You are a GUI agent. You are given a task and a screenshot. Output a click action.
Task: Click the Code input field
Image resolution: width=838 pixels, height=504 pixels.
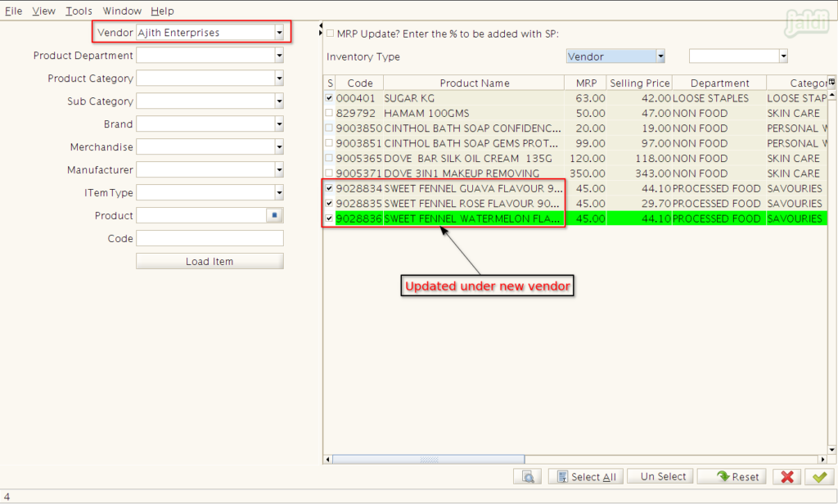pos(209,238)
